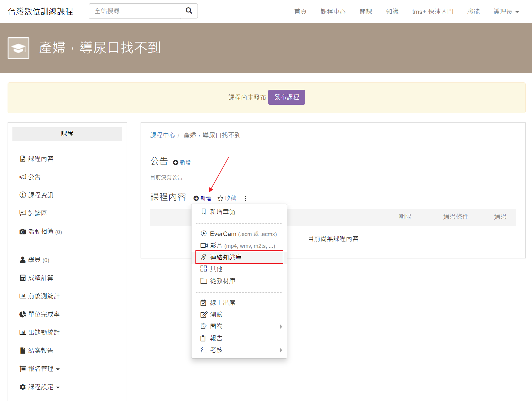Select EverCam (.ecm 或 .ecmx) menu entry
Screen dimensions: 532x406
pyautogui.click(x=239, y=234)
